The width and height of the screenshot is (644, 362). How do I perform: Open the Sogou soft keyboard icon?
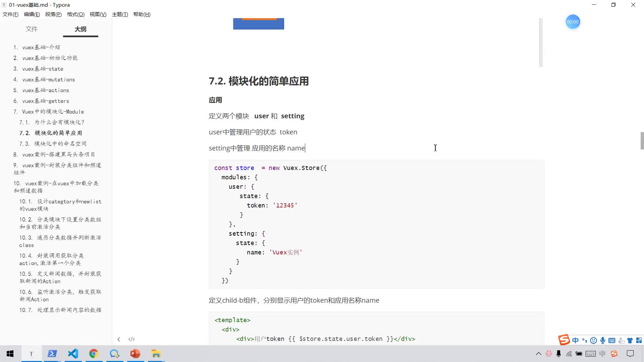point(612,341)
